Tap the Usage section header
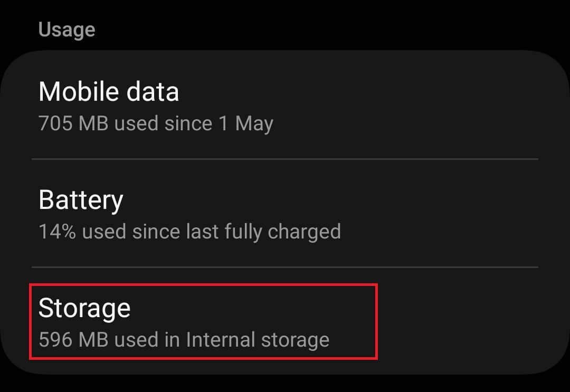 (x=66, y=30)
